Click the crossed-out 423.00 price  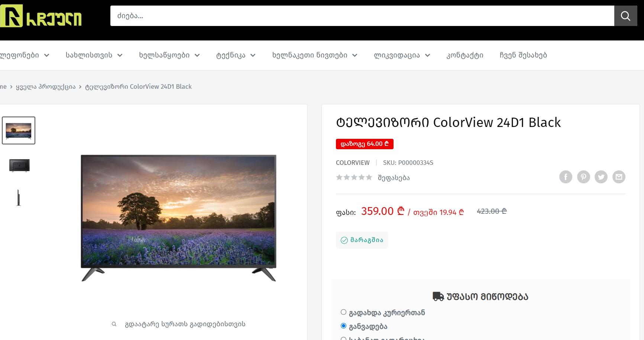492,211
